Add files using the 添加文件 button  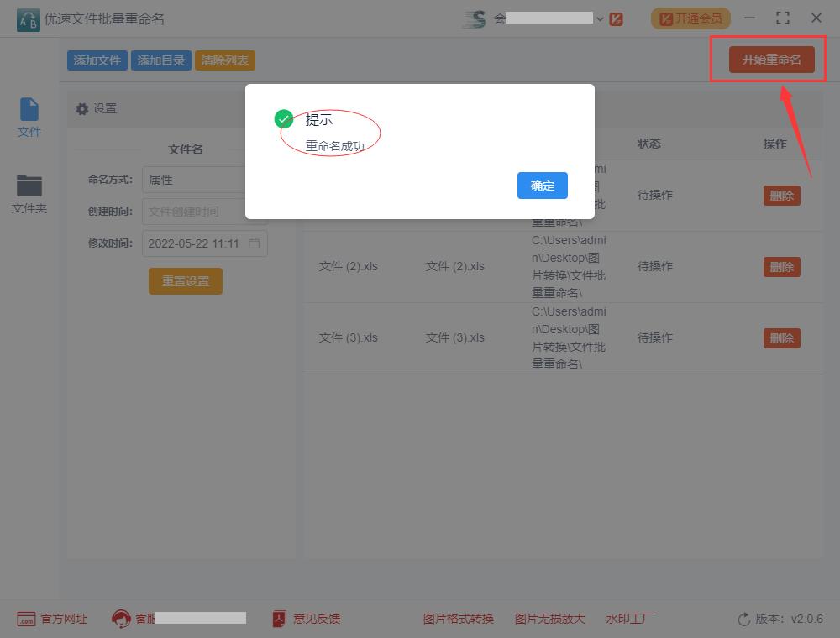[x=96, y=60]
